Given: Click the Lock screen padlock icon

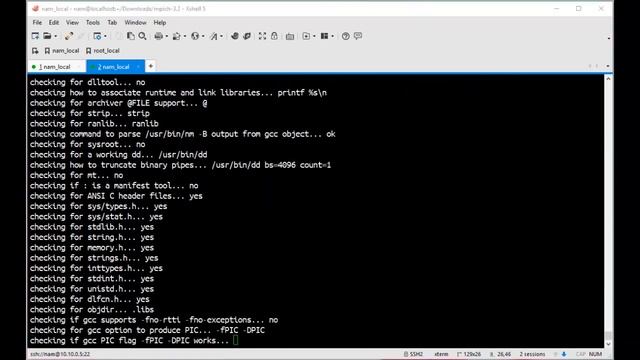Looking at the screenshot, I should (274, 36).
